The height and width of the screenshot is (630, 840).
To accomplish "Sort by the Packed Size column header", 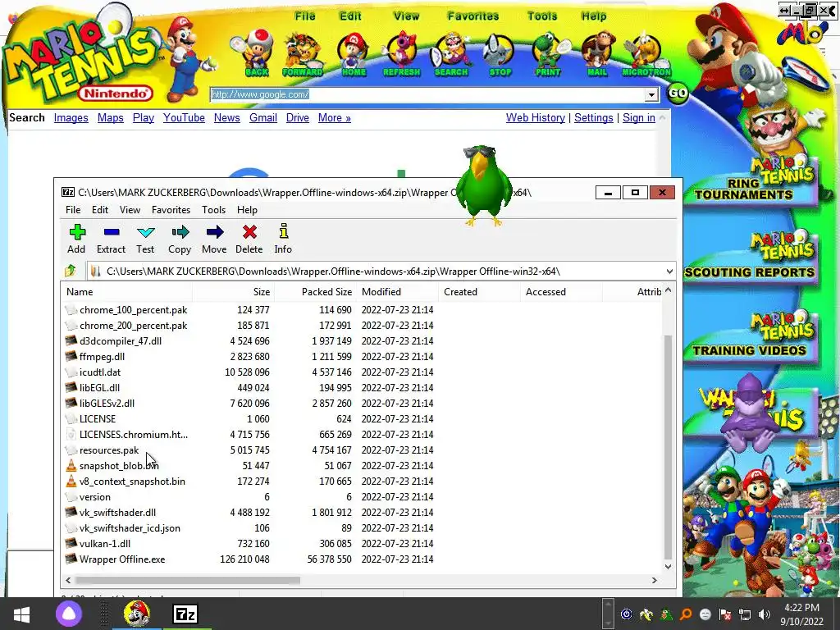I will click(316, 292).
